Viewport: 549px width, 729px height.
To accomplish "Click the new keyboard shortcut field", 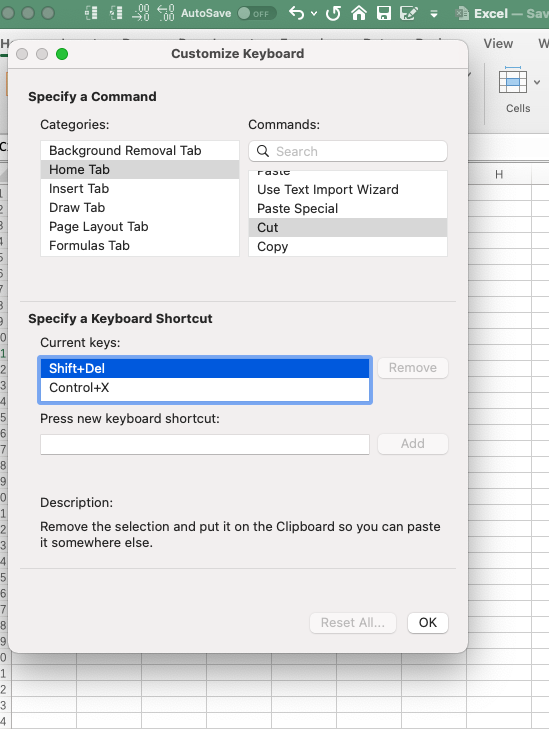I will tap(205, 444).
